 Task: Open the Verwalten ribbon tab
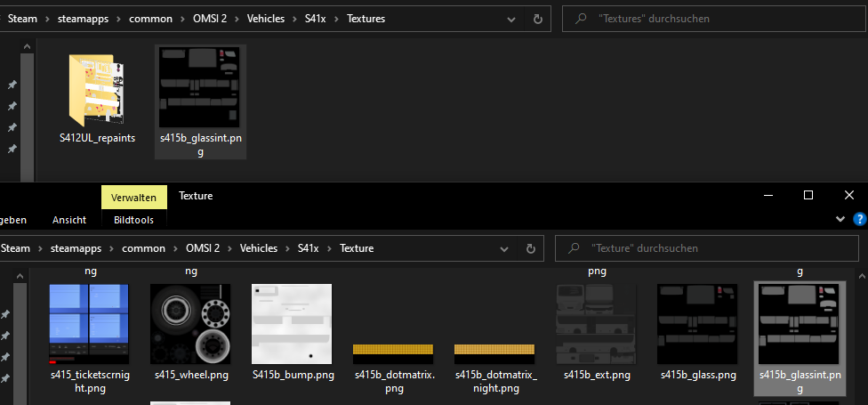coord(134,197)
